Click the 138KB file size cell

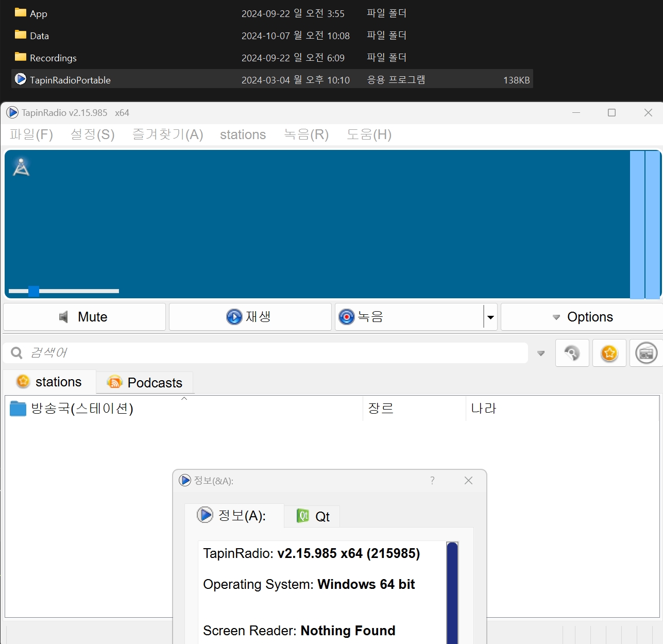[x=516, y=80]
